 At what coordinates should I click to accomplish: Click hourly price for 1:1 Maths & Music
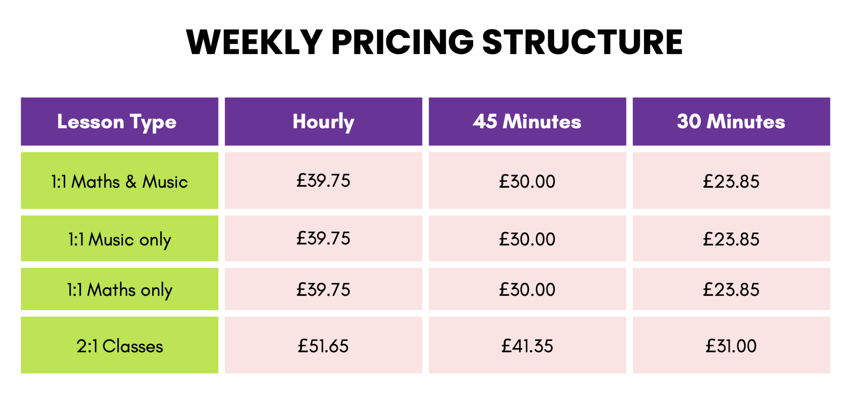coord(323,180)
